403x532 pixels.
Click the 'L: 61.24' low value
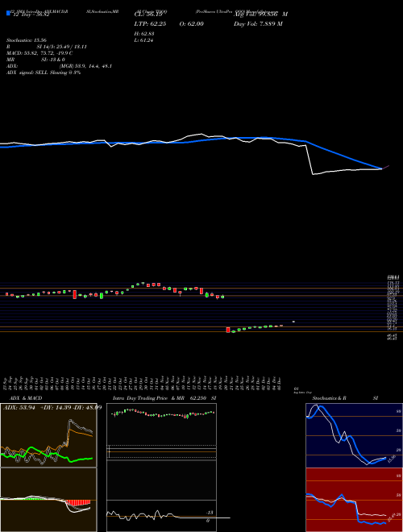pyautogui.click(x=144, y=40)
